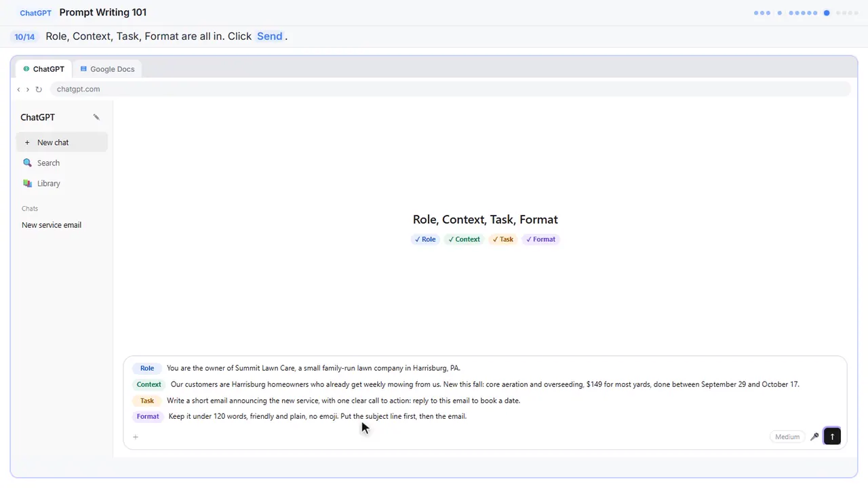Open Library from the sidebar label
This screenshot has width=868, height=488.
pyautogui.click(x=49, y=184)
